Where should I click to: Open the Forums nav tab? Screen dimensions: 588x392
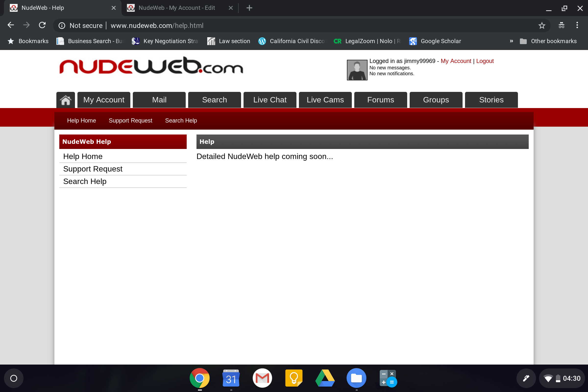point(380,100)
